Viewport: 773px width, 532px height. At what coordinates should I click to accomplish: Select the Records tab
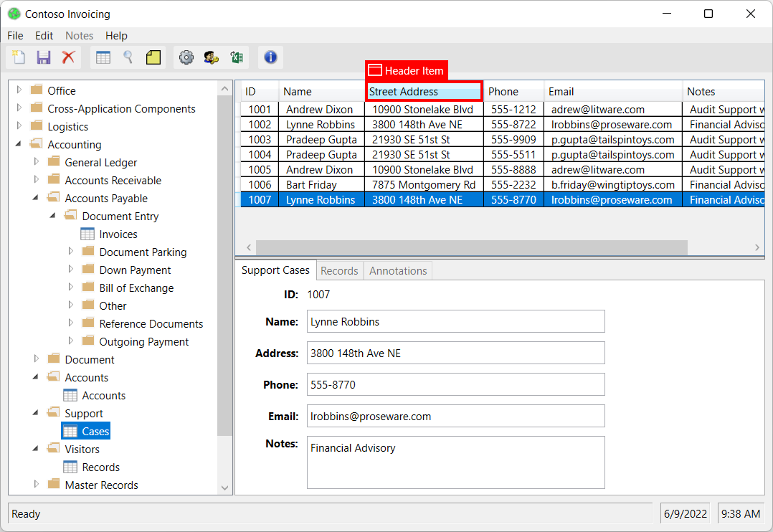[339, 270]
